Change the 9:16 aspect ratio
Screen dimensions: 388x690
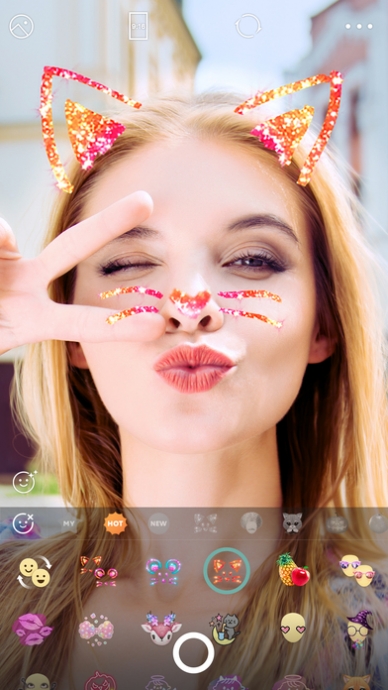138,26
